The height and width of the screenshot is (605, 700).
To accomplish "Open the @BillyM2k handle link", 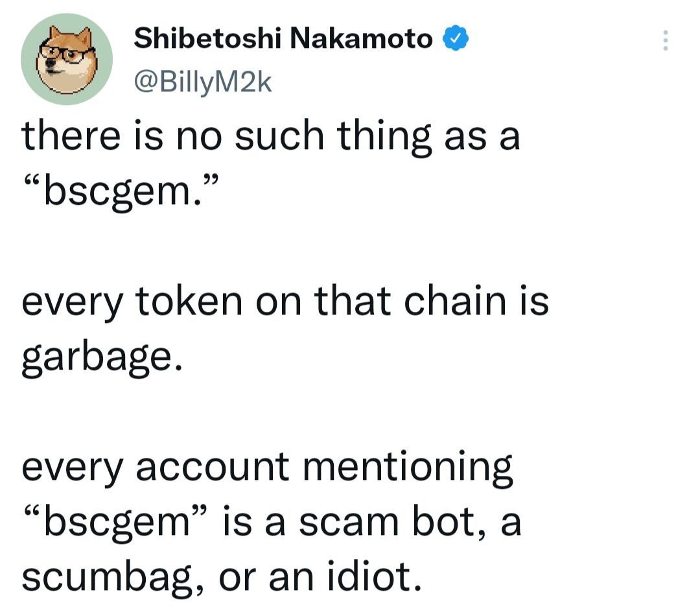I will [x=202, y=82].
